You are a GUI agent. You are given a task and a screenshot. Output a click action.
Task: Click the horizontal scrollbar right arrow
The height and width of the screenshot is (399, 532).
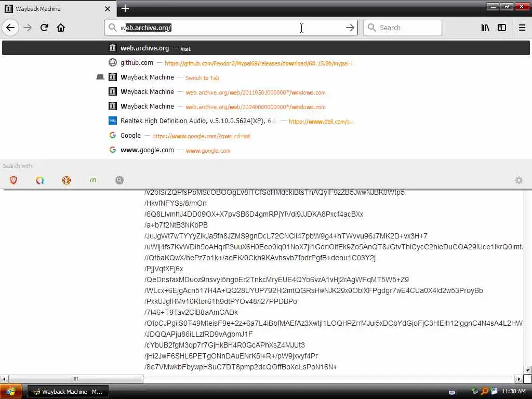tap(519, 379)
